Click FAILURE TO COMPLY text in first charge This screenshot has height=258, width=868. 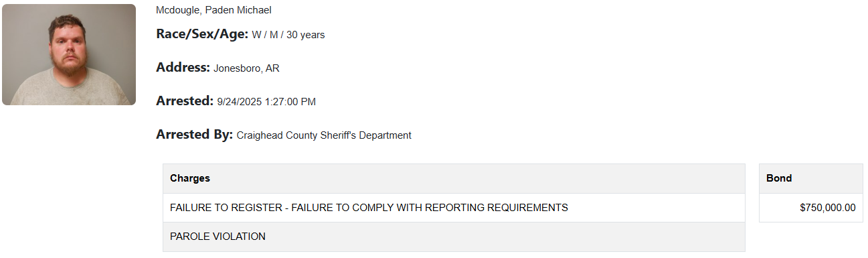point(341,208)
